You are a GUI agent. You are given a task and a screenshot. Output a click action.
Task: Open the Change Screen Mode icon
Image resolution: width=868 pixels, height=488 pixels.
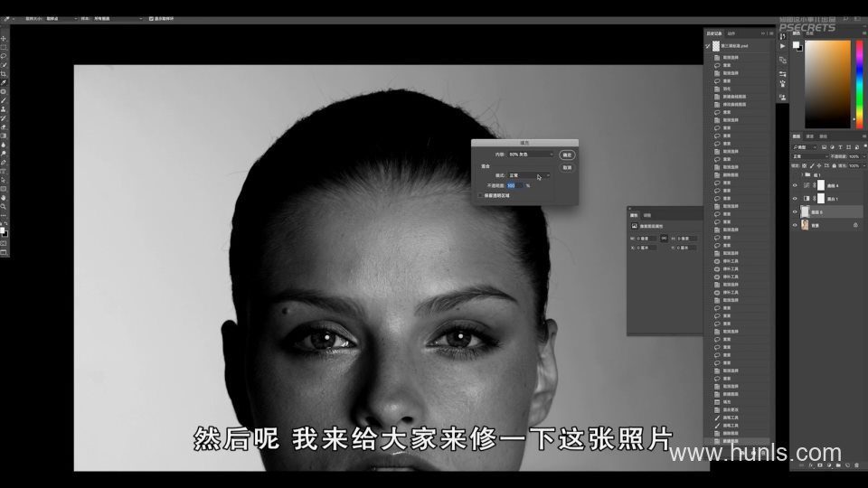coord(4,252)
